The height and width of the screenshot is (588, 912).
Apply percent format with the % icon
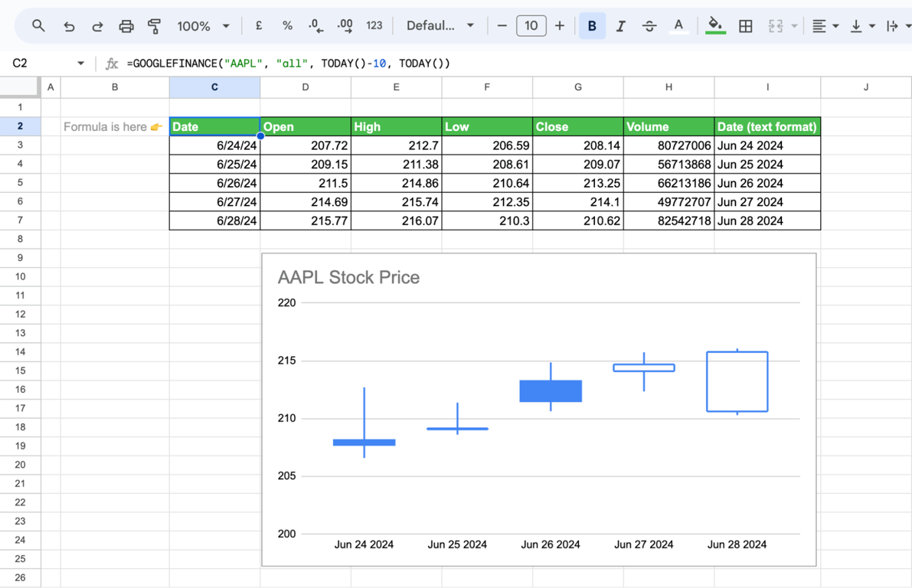click(287, 25)
